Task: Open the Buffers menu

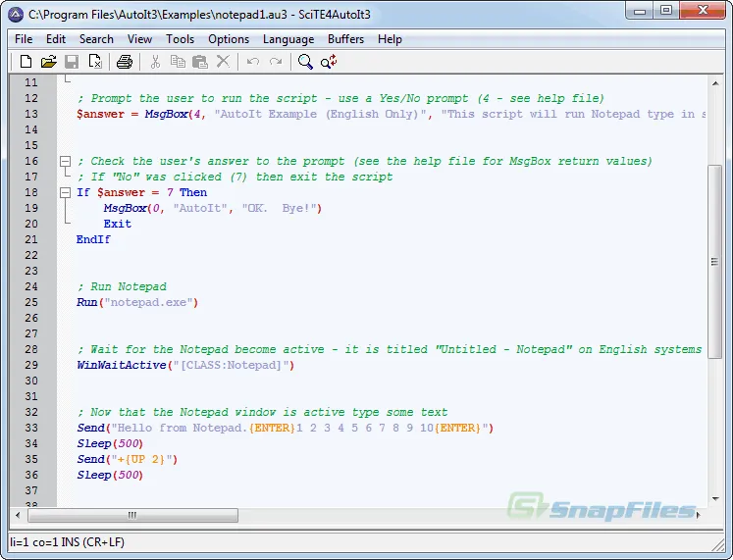Action: pos(346,39)
